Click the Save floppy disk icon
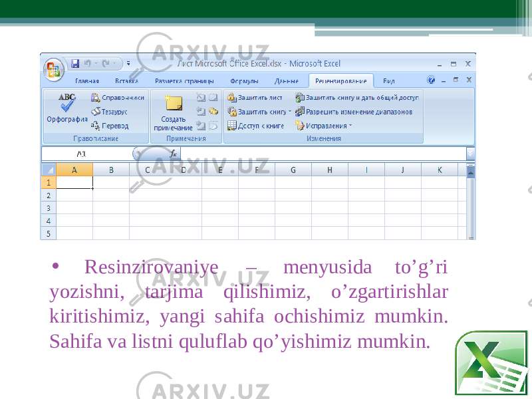The width and height of the screenshot is (532, 399). pyautogui.click(x=75, y=63)
